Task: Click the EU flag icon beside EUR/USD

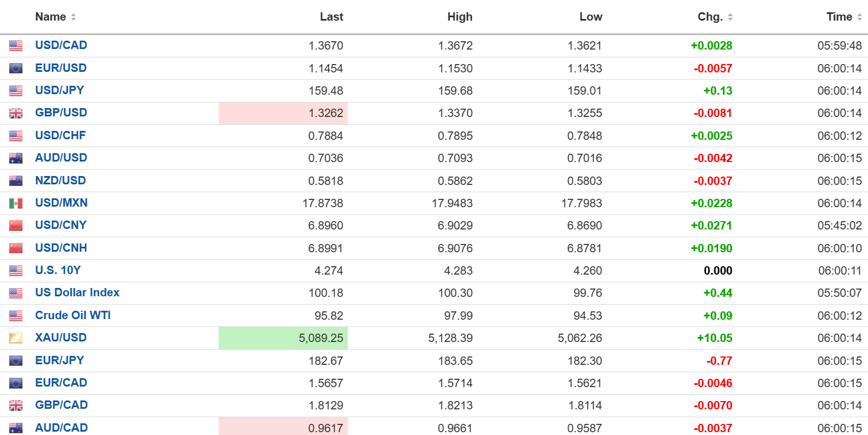Action: pos(16,69)
